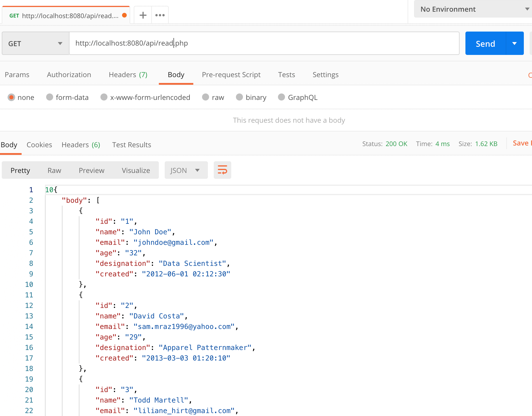The image size is (532, 416).
Task: Toggle line wrap icon in response viewer
Action: [222, 170]
